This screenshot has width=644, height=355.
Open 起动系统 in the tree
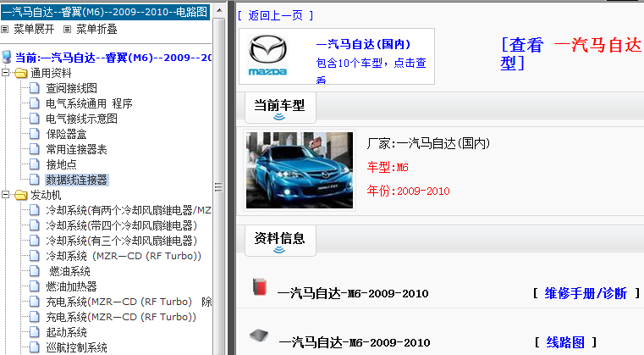(66, 332)
